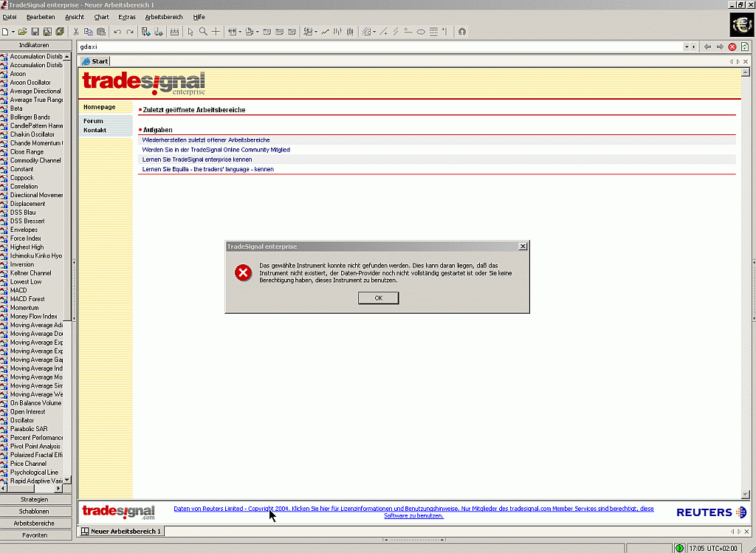Image resolution: width=756 pixels, height=553 pixels.
Task: Click the Equilla traders' language link
Action: pyautogui.click(x=207, y=169)
